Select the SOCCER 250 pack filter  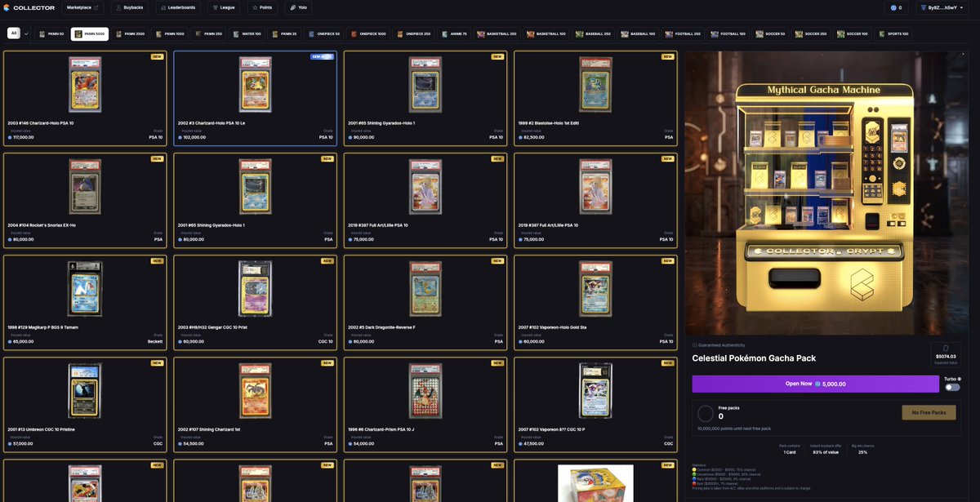click(813, 33)
